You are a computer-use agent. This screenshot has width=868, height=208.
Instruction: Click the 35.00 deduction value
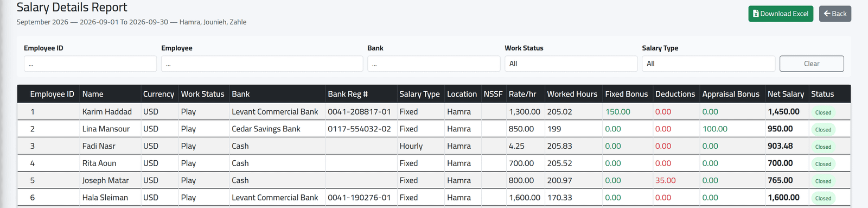click(x=665, y=180)
